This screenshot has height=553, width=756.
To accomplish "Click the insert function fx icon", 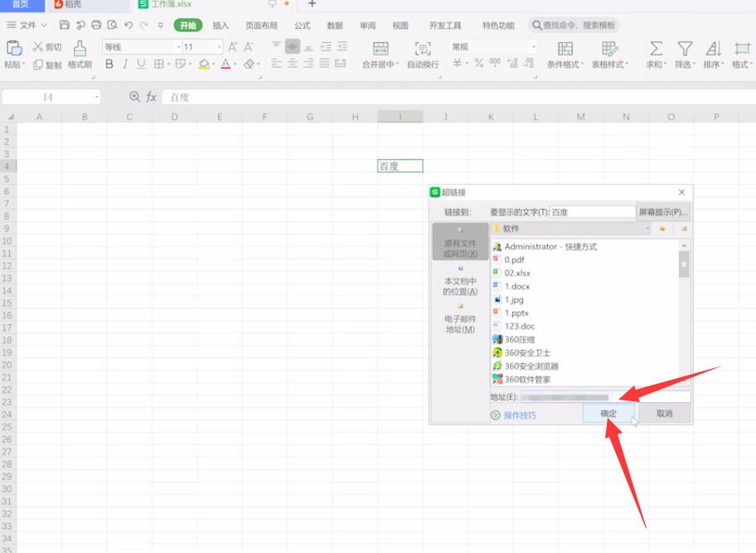I will (152, 97).
